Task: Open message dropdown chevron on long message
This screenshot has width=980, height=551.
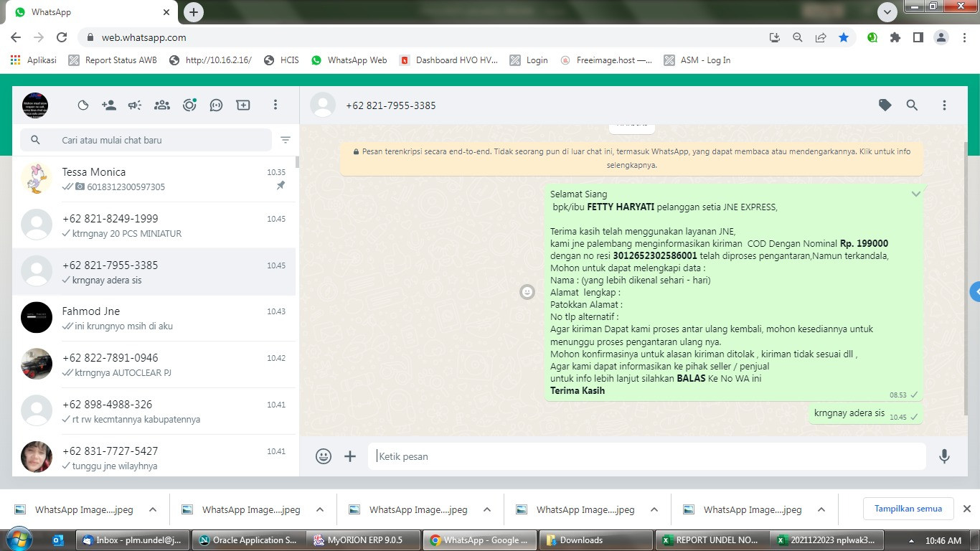Action: click(916, 194)
